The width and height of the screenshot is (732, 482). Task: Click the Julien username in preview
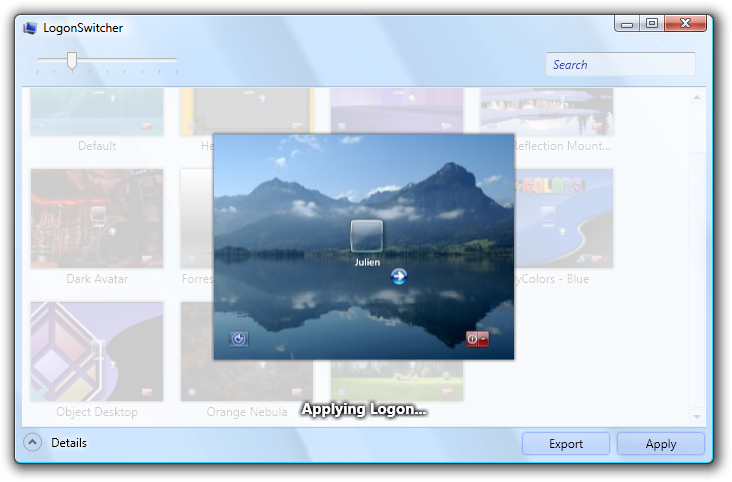(x=367, y=262)
